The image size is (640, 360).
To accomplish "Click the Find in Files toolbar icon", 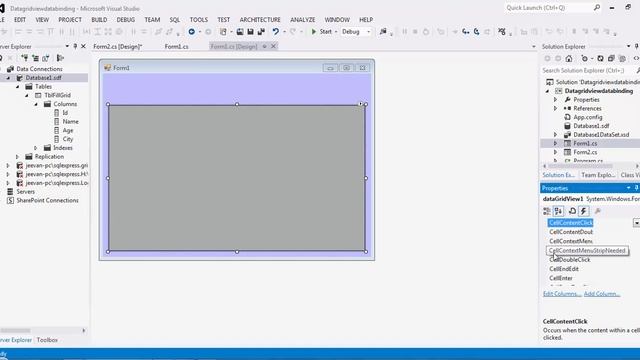I will pos(383,31).
